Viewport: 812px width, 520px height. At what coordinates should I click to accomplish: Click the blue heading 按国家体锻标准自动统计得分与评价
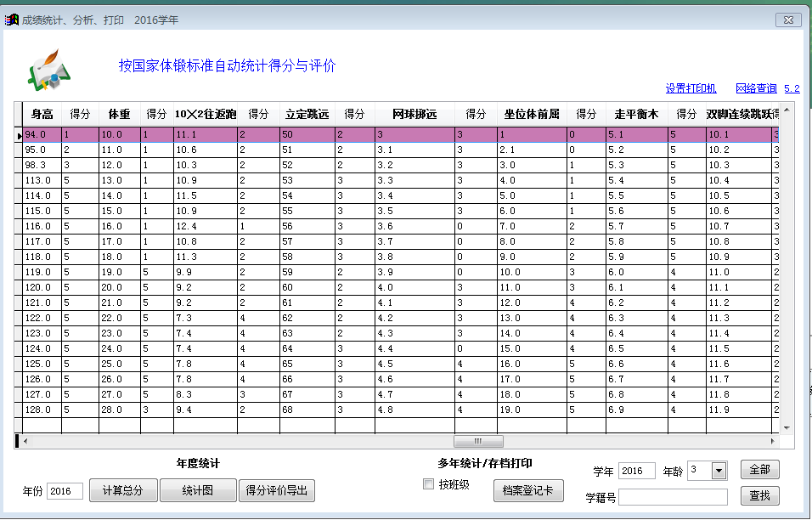point(227,65)
